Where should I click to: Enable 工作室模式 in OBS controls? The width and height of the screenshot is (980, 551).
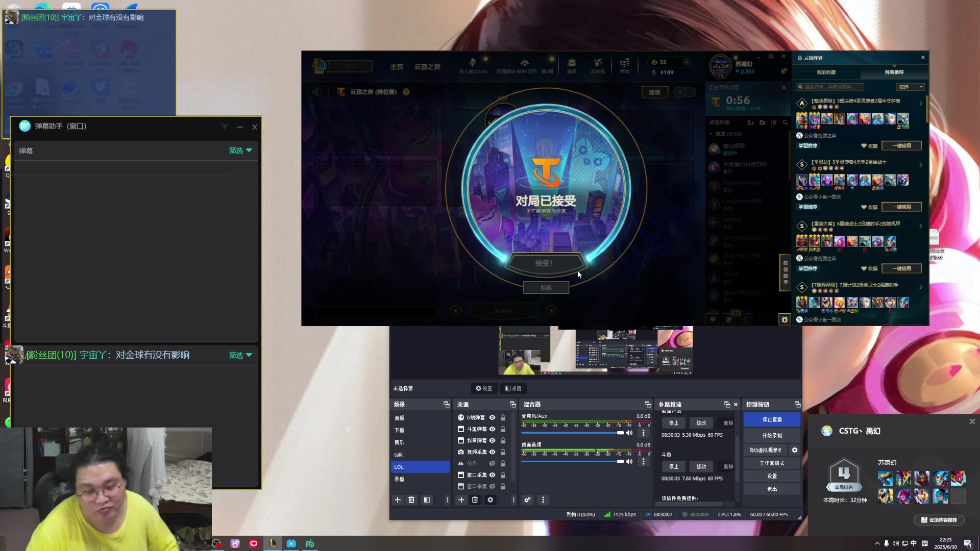[772, 463]
